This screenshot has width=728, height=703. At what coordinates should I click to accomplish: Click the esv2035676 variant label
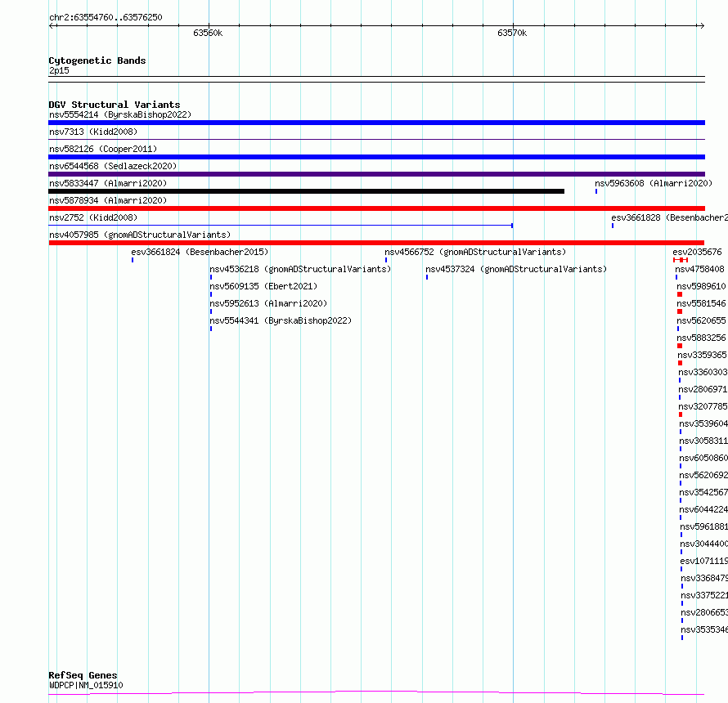[x=698, y=252]
